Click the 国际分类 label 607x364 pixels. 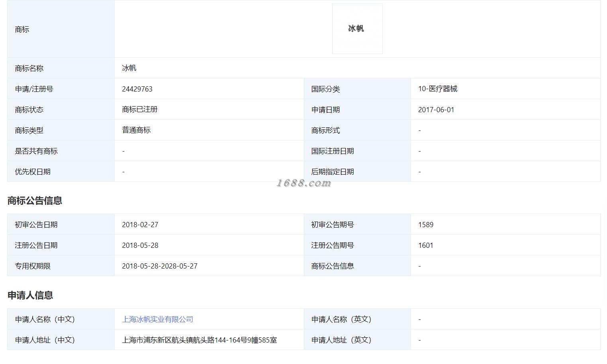[325, 89]
